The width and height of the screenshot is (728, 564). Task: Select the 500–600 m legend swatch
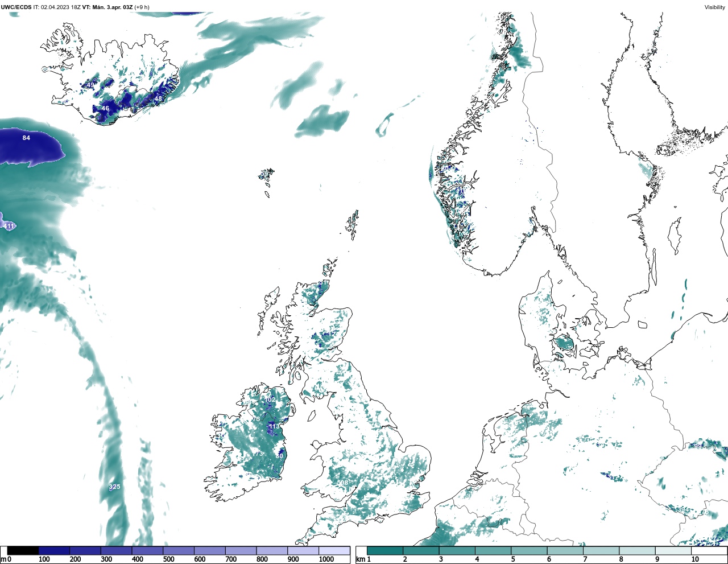pos(179,550)
